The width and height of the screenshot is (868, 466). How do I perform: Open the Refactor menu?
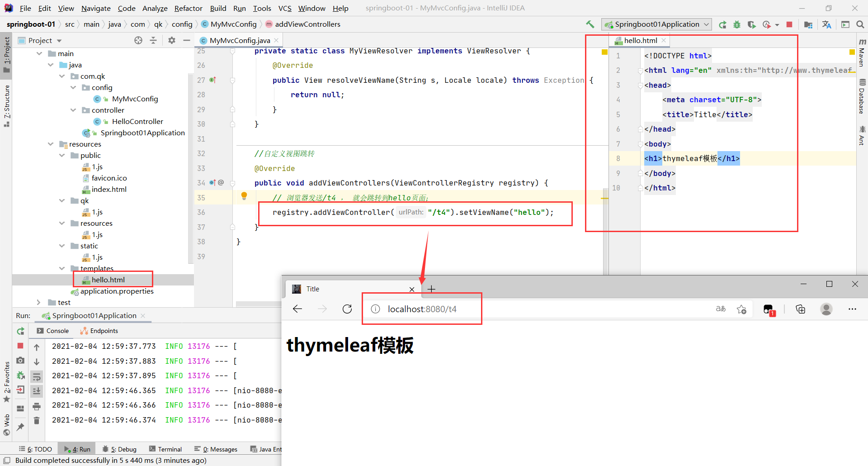(x=189, y=8)
